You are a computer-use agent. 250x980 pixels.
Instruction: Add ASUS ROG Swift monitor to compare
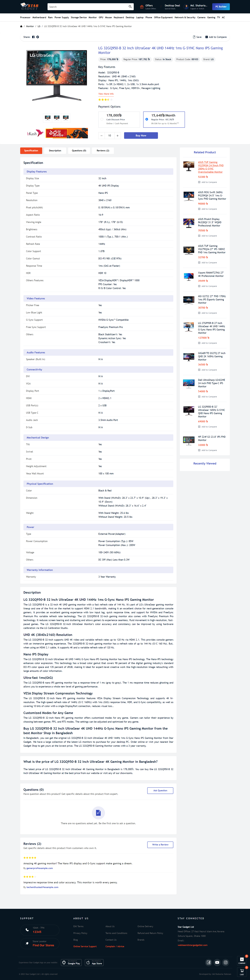coord(207,209)
